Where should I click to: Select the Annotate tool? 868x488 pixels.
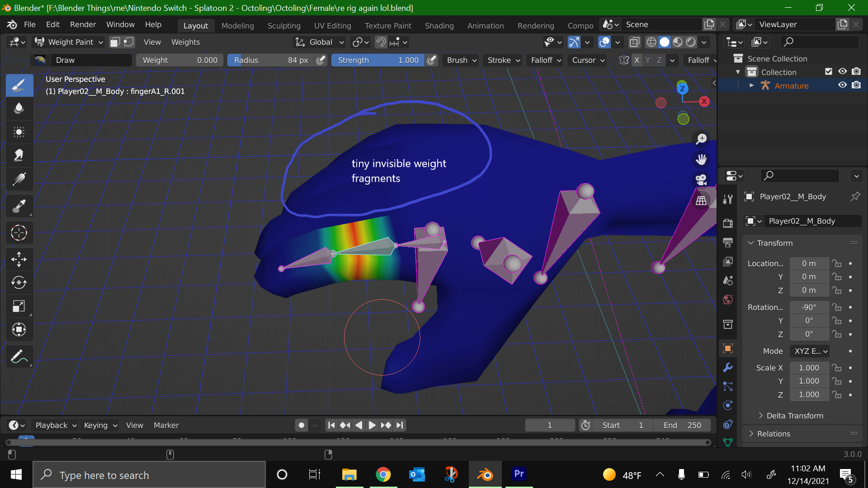point(19,357)
